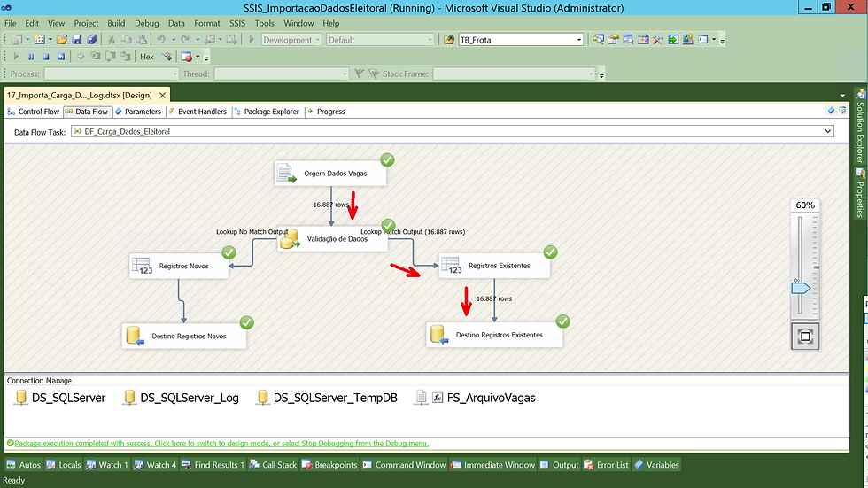Switch to the Parameters tab

point(138,112)
